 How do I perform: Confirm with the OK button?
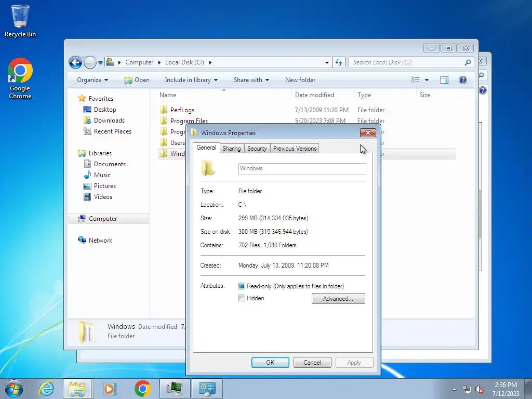click(270, 362)
